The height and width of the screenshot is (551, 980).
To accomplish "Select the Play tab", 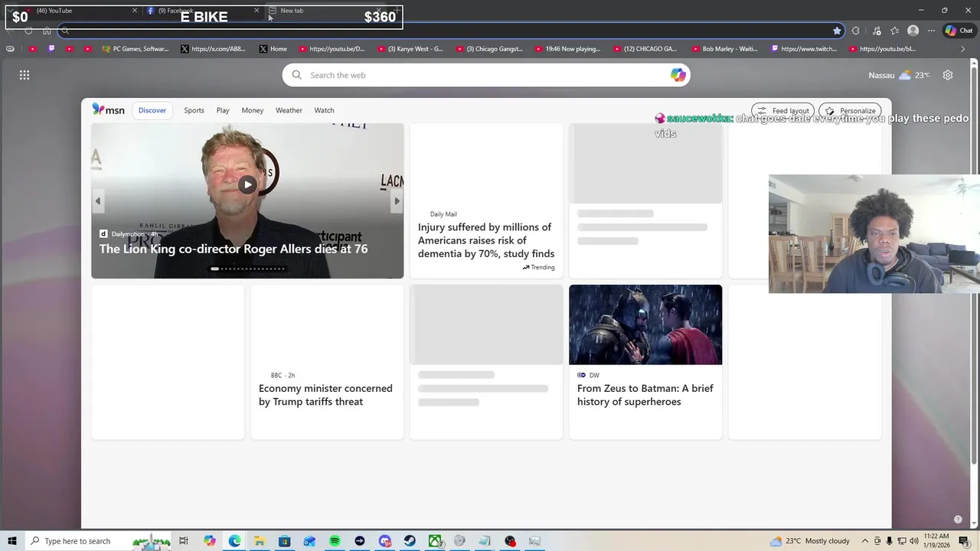I will [x=223, y=110].
